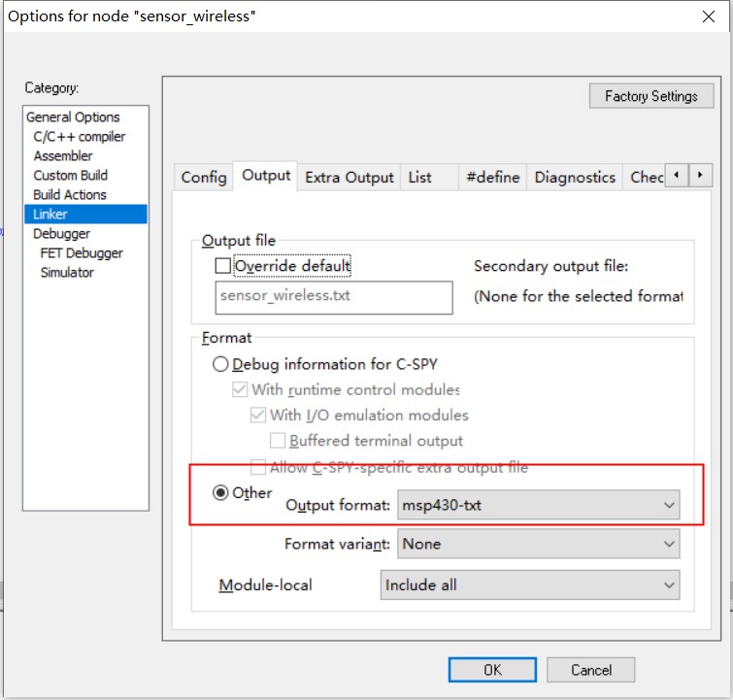Click the Cancel button
This screenshot has width=733, height=700.
(x=591, y=670)
